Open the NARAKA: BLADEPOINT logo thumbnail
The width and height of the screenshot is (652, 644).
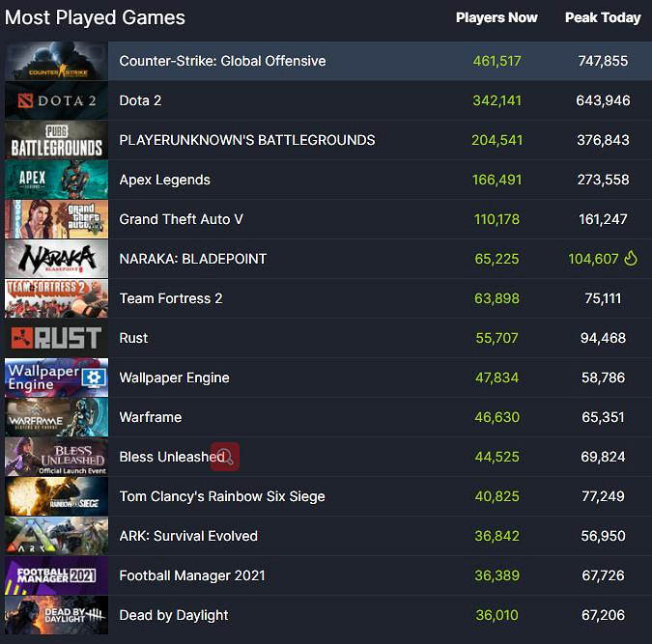tap(56, 259)
